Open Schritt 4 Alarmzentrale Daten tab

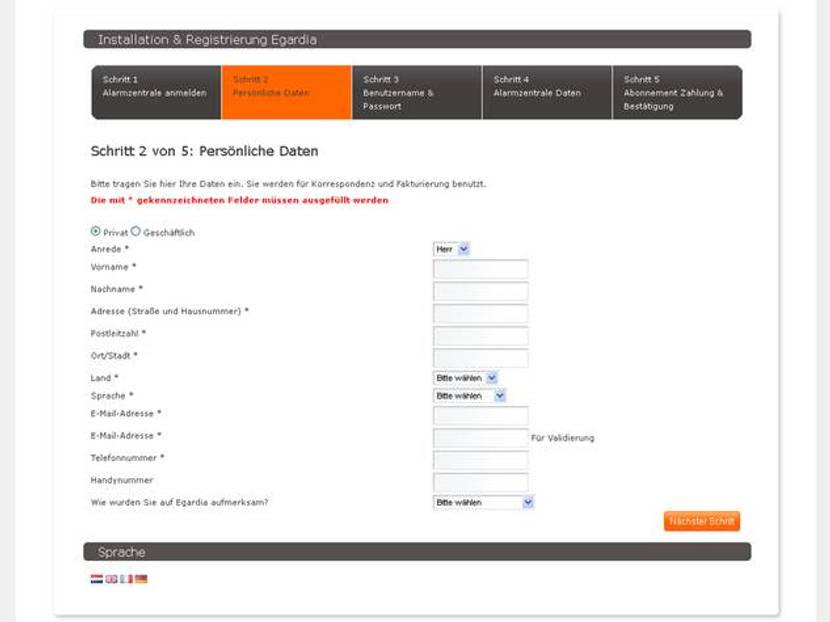[547, 93]
